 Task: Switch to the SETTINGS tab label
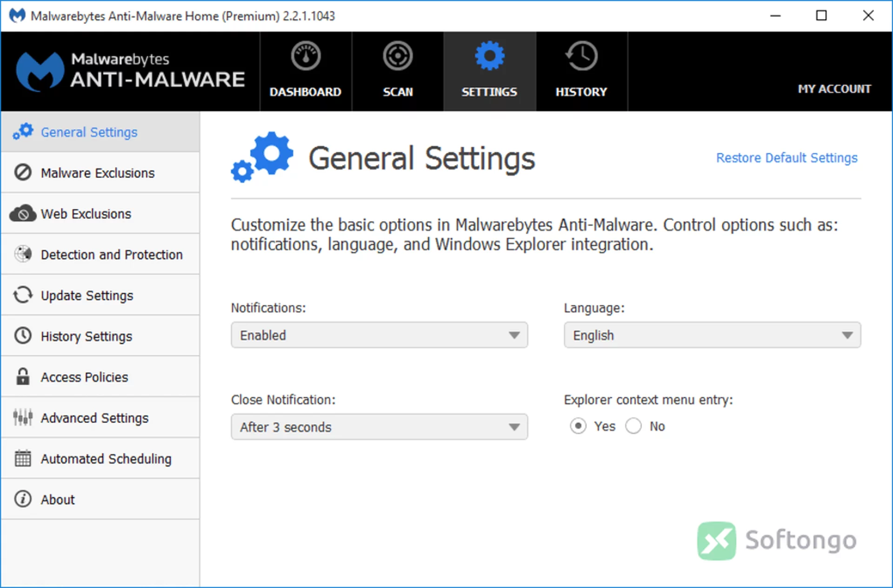(489, 92)
